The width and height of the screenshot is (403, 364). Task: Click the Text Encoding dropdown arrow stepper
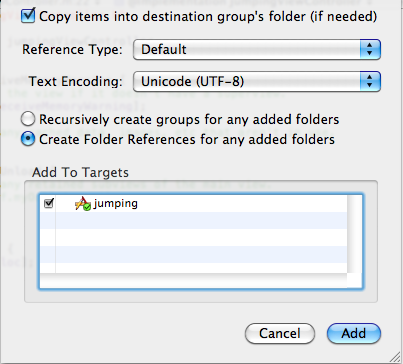(x=370, y=81)
